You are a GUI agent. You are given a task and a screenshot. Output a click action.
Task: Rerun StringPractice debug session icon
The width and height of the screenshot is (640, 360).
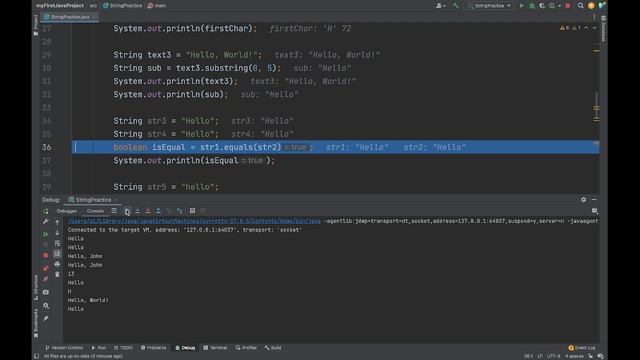pyautogui.click(x=46, y=211)
